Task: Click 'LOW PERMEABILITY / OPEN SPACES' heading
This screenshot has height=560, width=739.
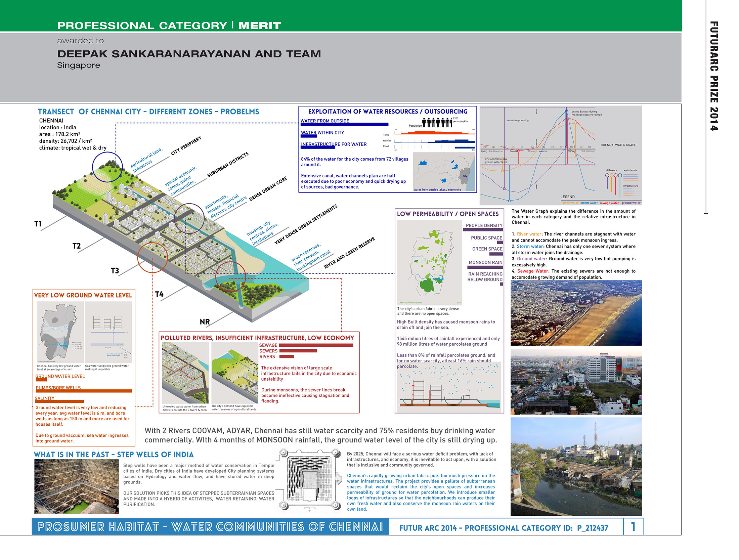Action: tap(448, 214)
